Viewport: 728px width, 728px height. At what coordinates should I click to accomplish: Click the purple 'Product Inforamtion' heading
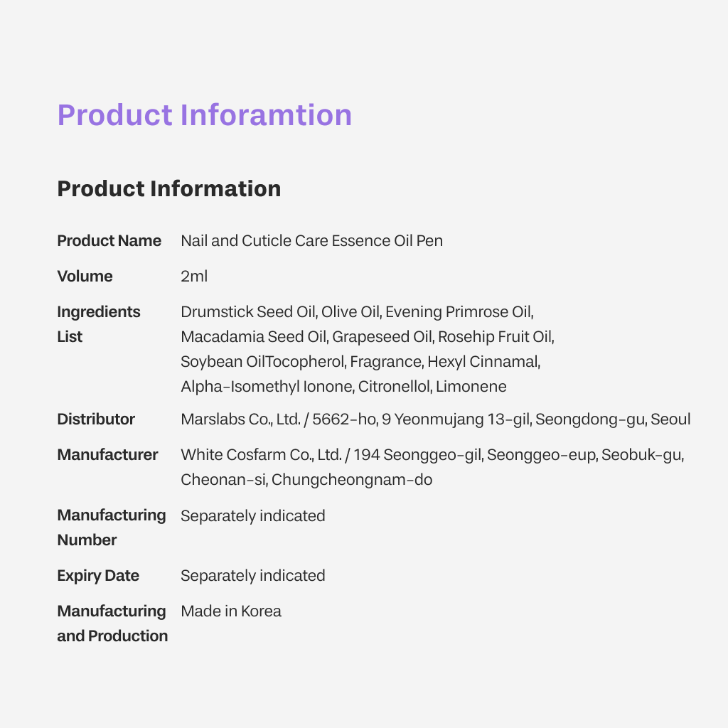click(205, 115)
